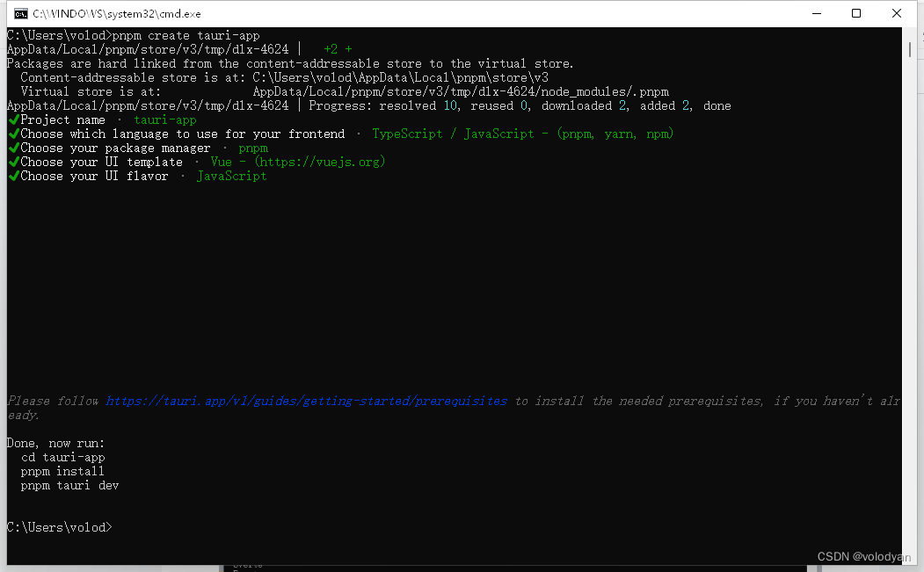The width and height of the screenshot is (924, 572).
Task: Click 'Choose your UI flavor' prompt label
Action: click(x=94, y=176)
